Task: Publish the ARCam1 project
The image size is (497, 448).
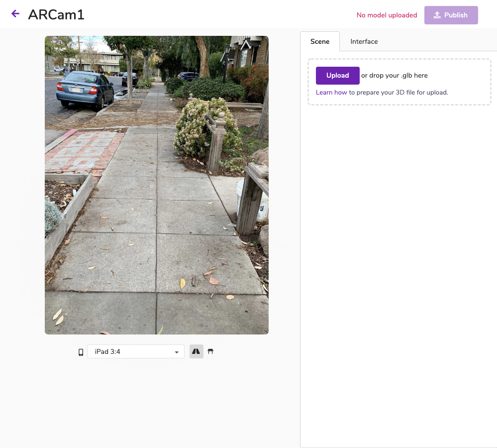Action: [x=451, y=15]
